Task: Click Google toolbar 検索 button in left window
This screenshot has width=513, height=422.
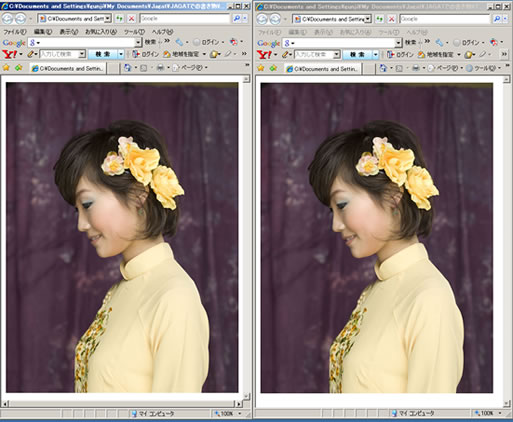Action: [150, 42]
